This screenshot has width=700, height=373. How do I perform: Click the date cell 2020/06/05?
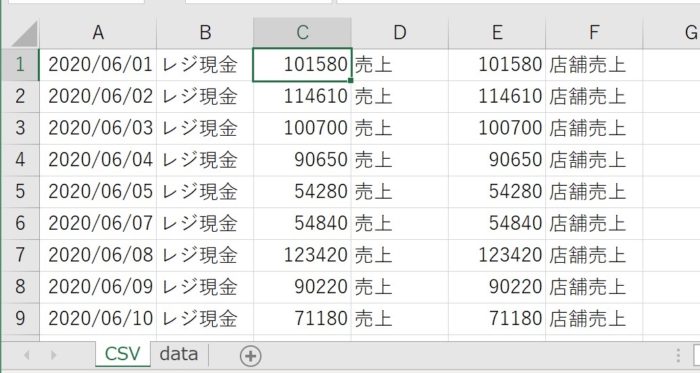tap(98, 191)
